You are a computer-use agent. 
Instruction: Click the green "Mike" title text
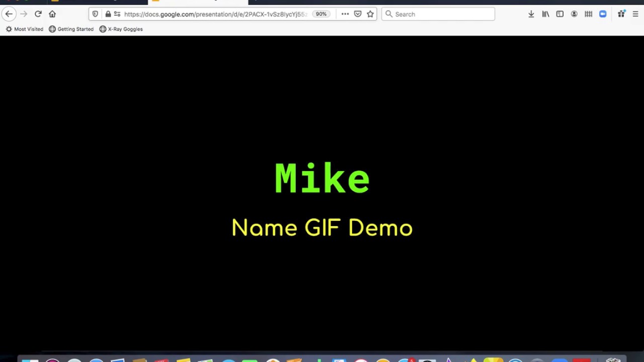pyautogui.click(x=322, y=178)
